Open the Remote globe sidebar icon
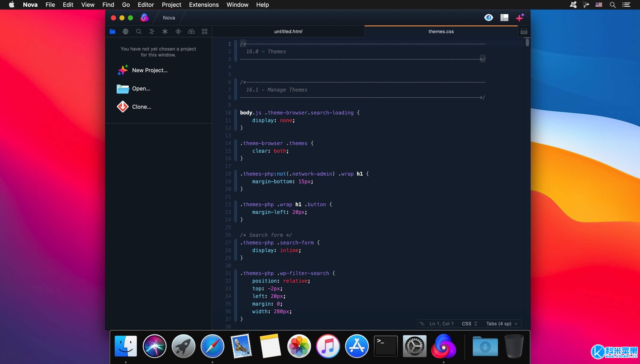Screen dimensions: 640x364 126,31
